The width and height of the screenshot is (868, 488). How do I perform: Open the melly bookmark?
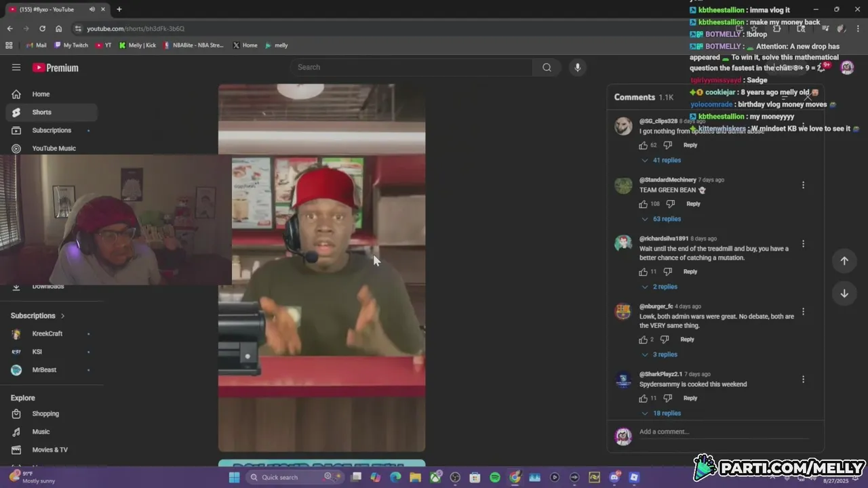[x=277, y=45]
